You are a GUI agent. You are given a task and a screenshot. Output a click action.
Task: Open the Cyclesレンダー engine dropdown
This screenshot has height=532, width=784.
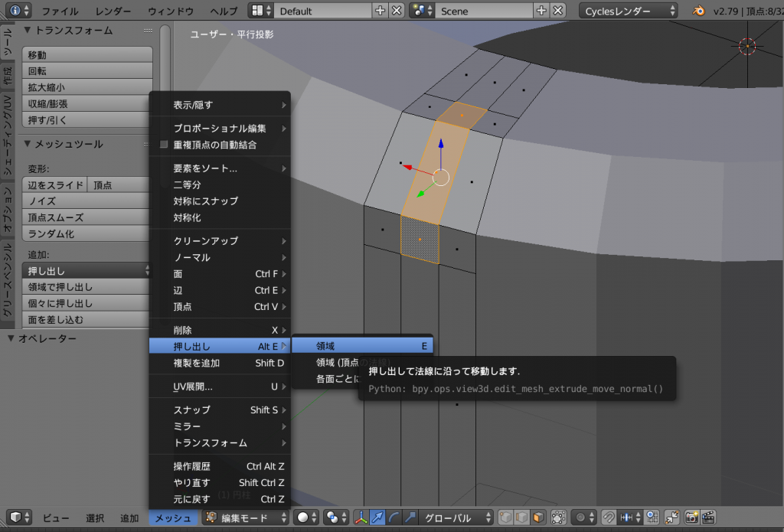click(629, 11)
